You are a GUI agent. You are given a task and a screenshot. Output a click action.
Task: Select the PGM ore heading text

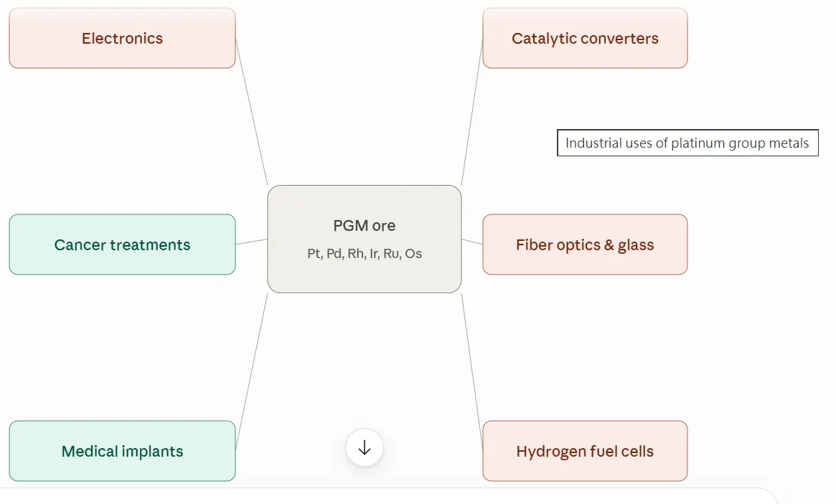click(x=364, y=226)
